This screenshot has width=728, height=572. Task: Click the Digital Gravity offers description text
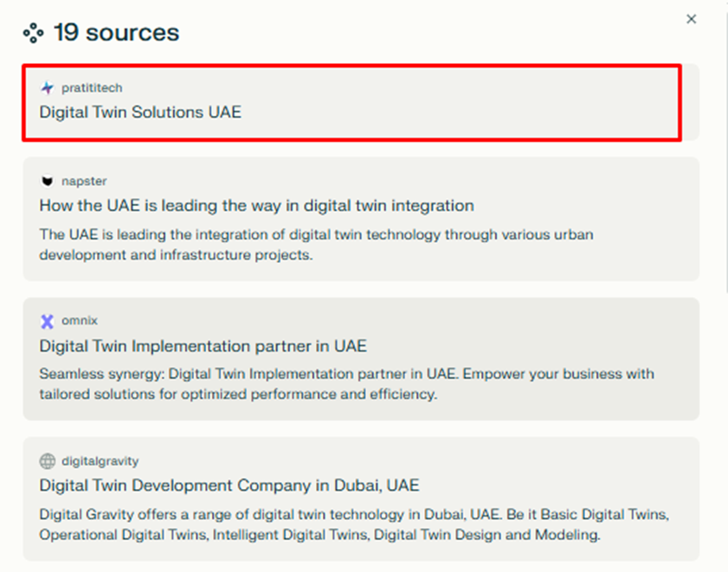353,524
